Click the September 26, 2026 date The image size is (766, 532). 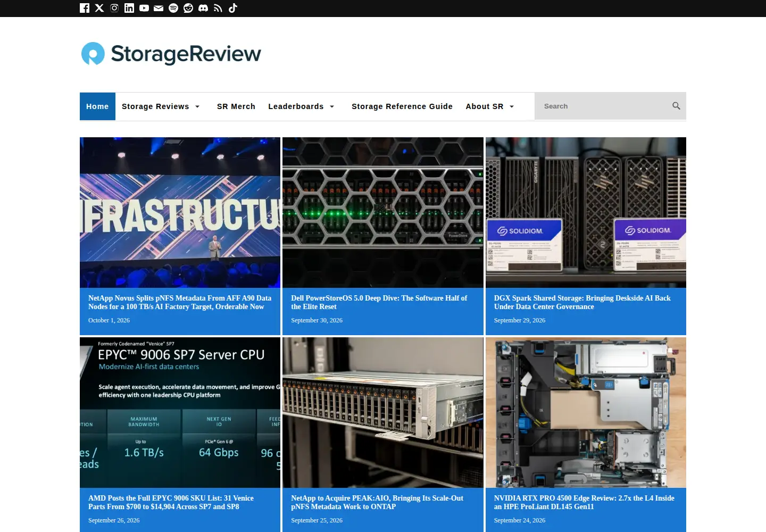pos(114,520)
